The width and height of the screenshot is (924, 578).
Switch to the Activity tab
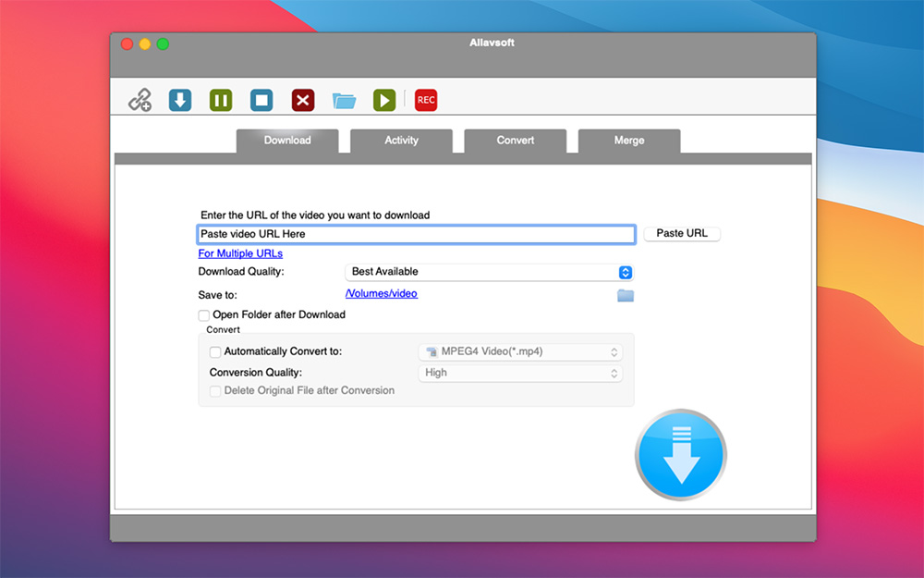pos(401,141)
